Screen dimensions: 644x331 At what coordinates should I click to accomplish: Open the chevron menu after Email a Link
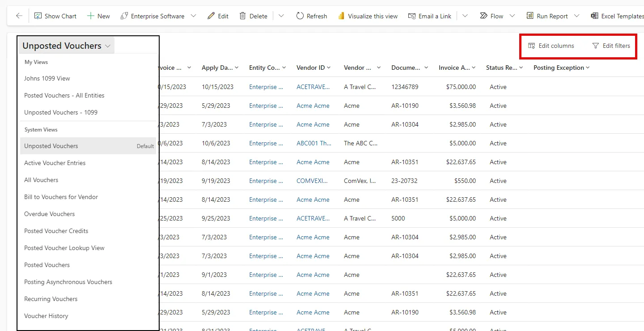click(x=465, y=16)
